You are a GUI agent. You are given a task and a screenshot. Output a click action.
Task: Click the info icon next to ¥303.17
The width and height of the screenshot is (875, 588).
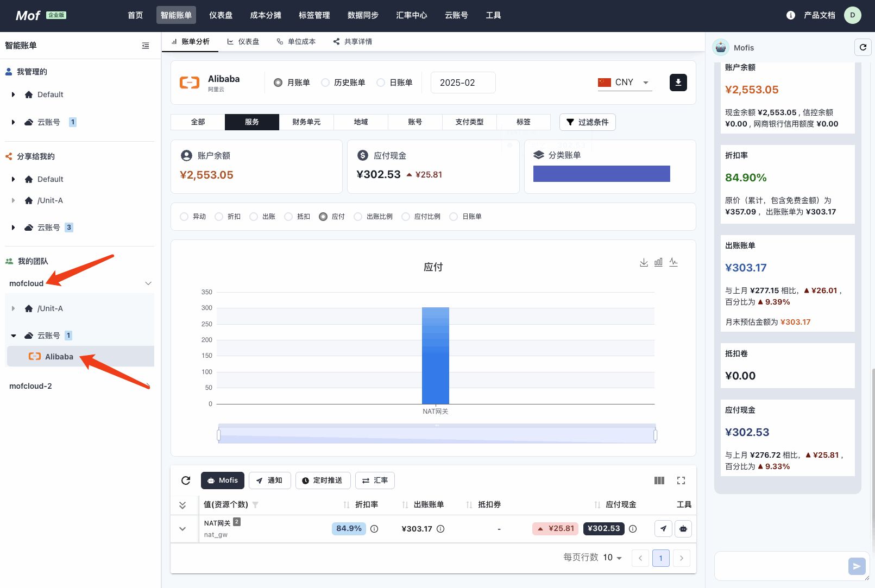tap(440, 529)
